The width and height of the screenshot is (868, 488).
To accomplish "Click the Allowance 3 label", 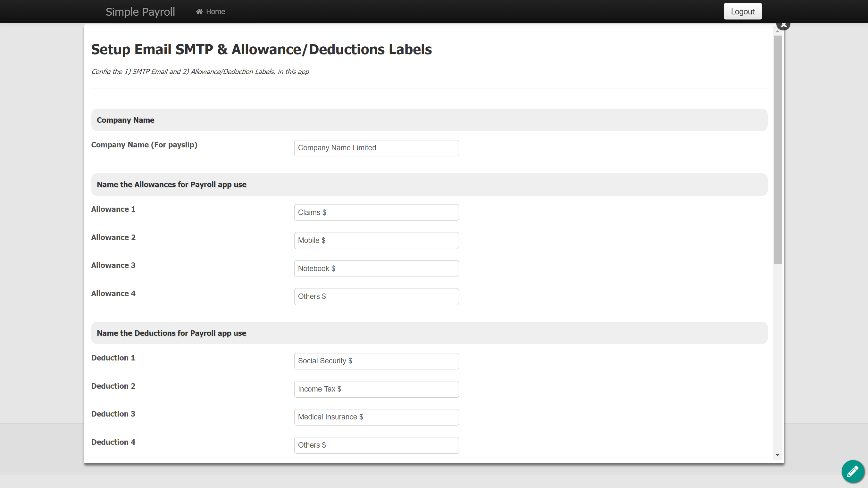I will pos(113,265).
